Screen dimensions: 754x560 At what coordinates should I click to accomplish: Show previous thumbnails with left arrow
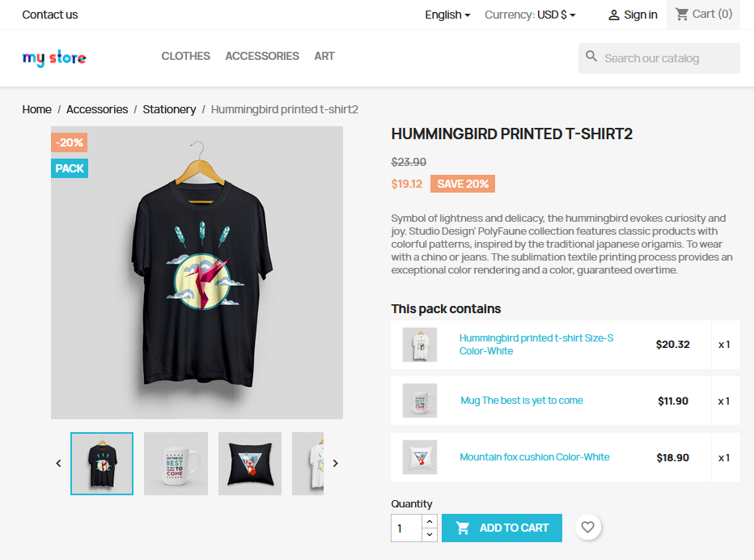point(59,464)
